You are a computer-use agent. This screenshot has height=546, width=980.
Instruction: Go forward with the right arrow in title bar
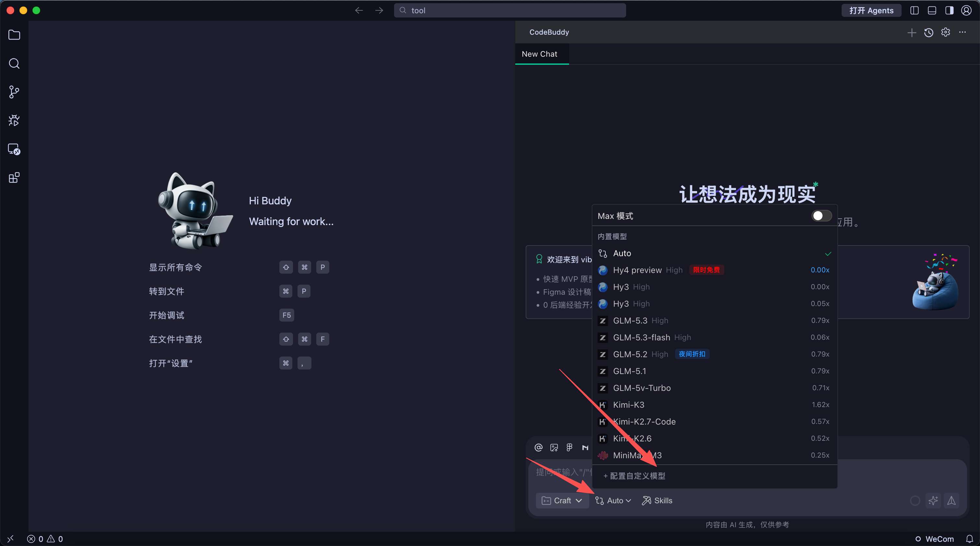click(379, 10)
